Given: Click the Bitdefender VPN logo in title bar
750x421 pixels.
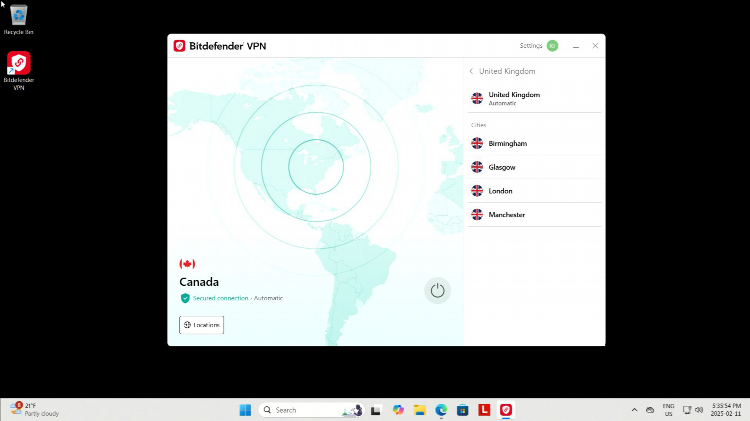Looking at the screenshot, I should pyautogui.click(x=179, y=46).
